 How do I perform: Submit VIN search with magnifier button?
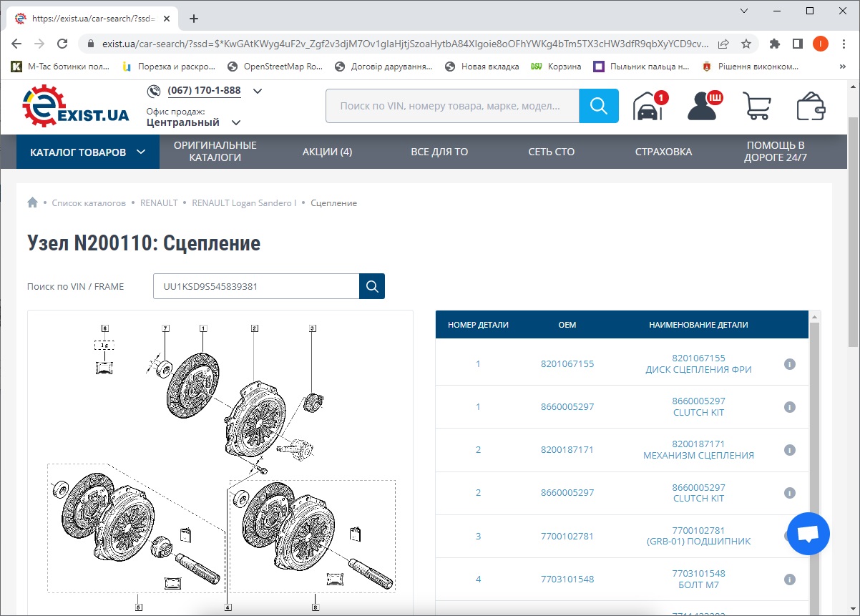372,286
